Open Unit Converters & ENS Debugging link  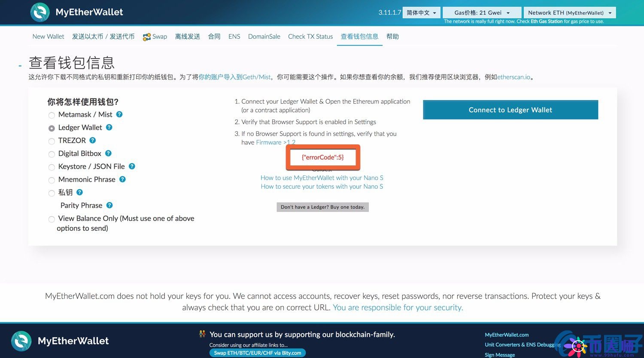(522, 345)
